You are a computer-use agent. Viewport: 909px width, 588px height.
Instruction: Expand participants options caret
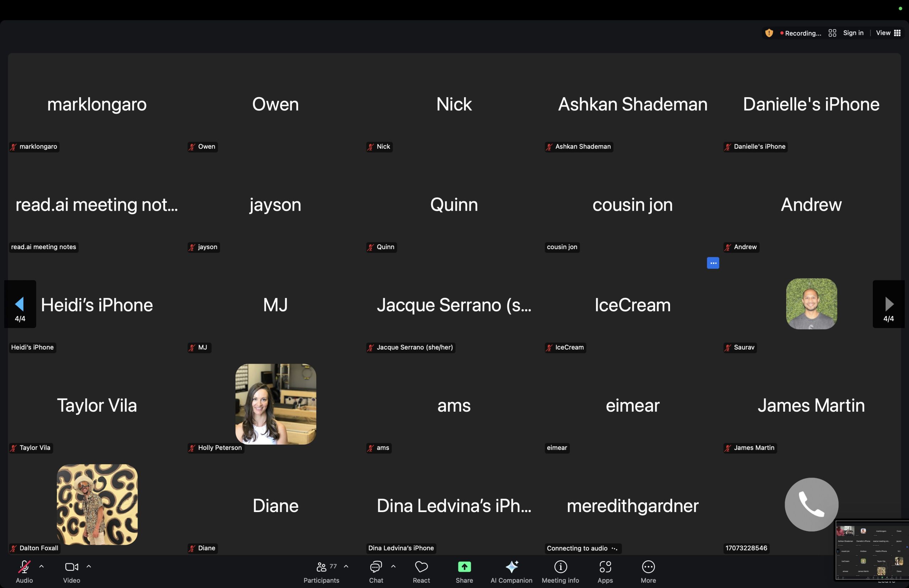click(x=346, y=567)
